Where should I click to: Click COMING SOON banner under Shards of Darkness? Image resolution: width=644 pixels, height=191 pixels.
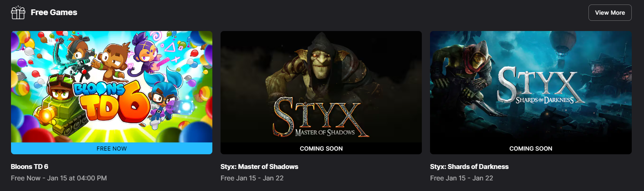point(531,149)
